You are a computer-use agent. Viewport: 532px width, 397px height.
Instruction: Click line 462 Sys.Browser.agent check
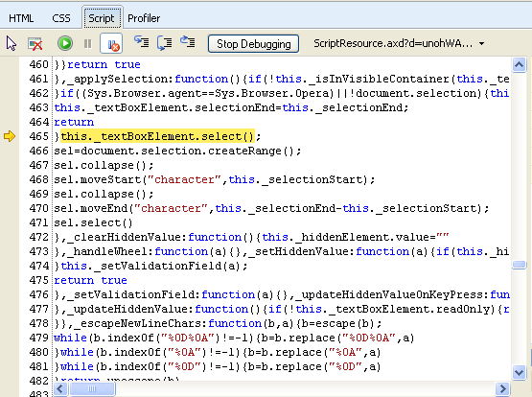(x=282, y=93)
